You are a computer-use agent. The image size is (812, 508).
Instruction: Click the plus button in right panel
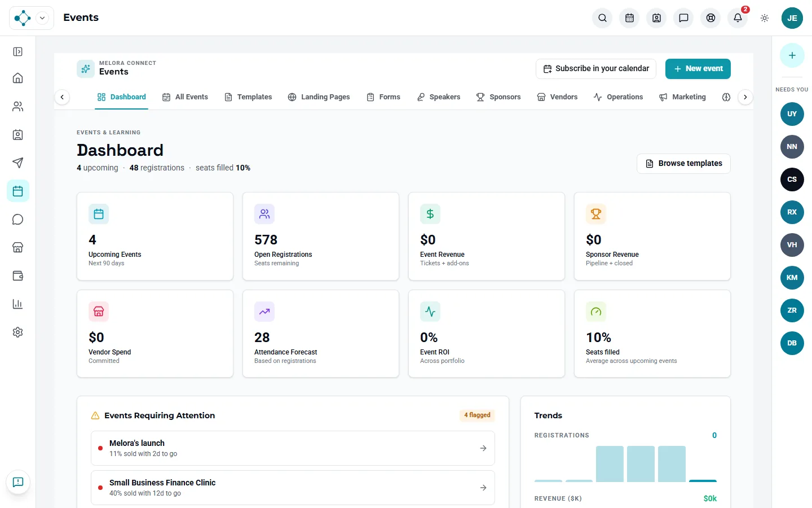coord(792,55)
